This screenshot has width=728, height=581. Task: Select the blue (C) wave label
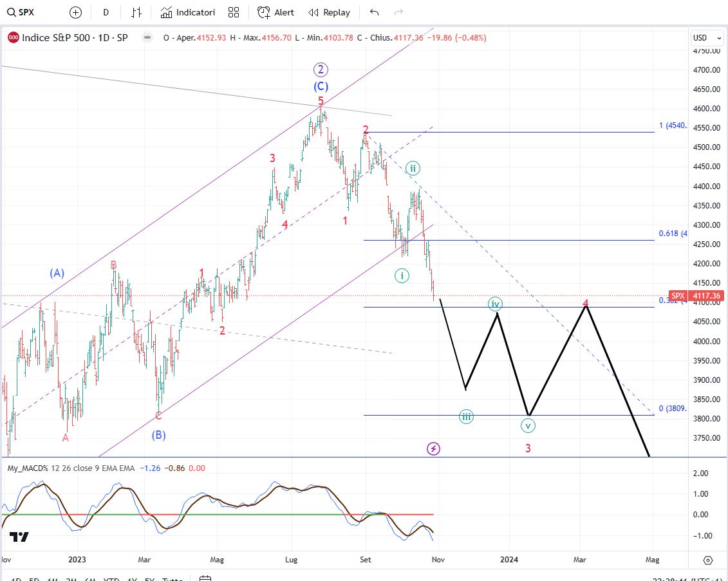tap(321, 86)
